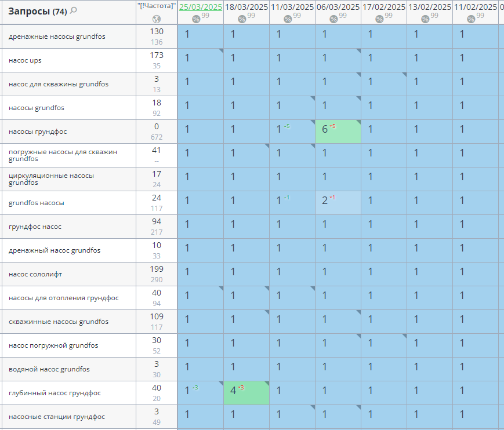Image resolution: width=504 pixels, height=430 pixels.
Task: Select query "grundfos насосы"
Action: click(x=37, y=203)
